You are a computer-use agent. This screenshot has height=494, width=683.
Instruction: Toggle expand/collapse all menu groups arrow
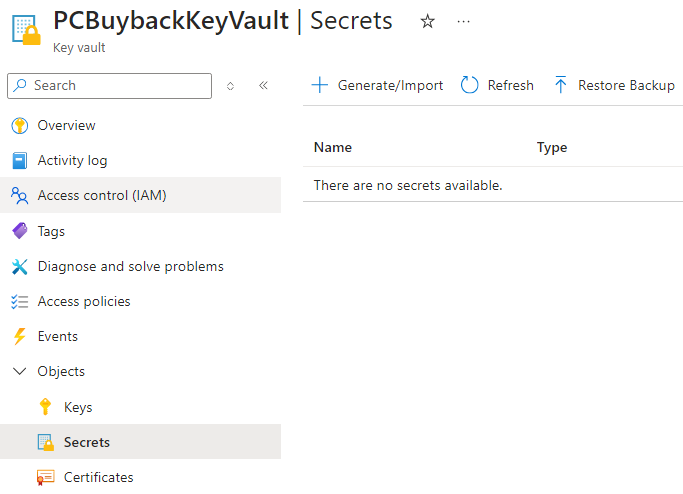coord(230,86)
